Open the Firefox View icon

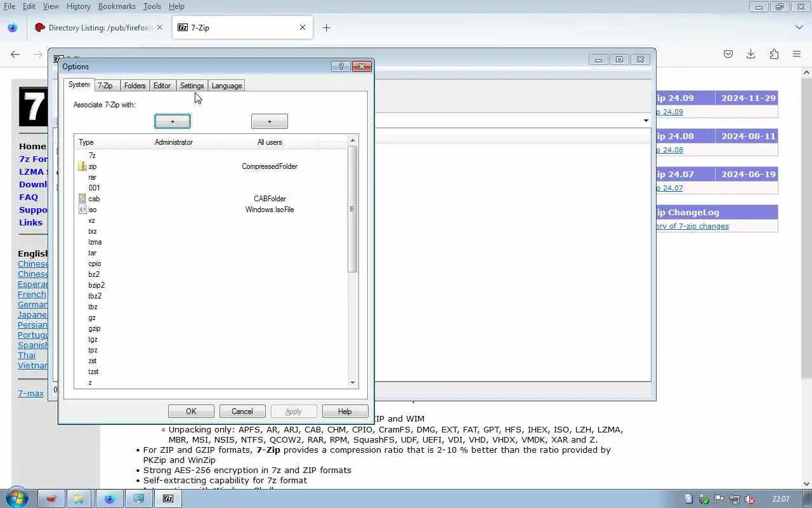(x=12, y=27)
